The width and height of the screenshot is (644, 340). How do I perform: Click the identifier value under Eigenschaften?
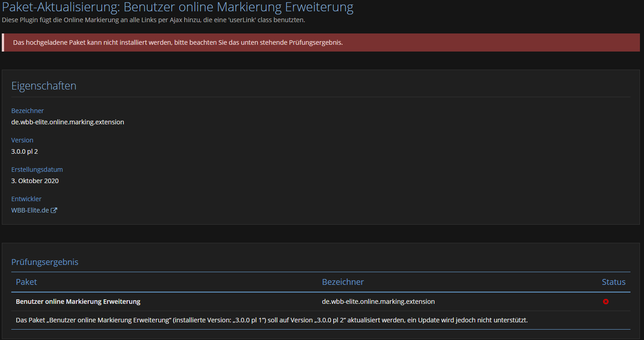tap(67, 122)
